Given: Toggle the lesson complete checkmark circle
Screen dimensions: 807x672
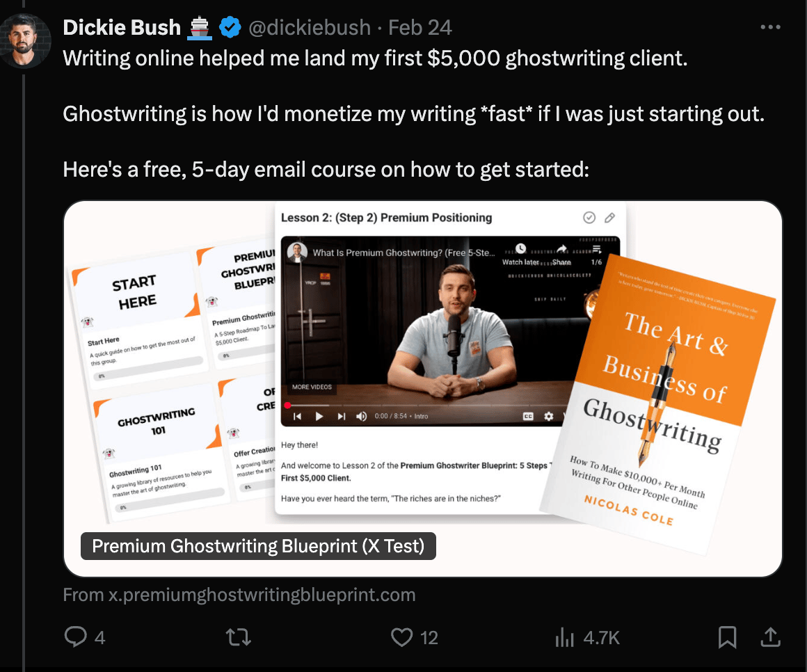Looking at the screenshot, I should point(589,218).
